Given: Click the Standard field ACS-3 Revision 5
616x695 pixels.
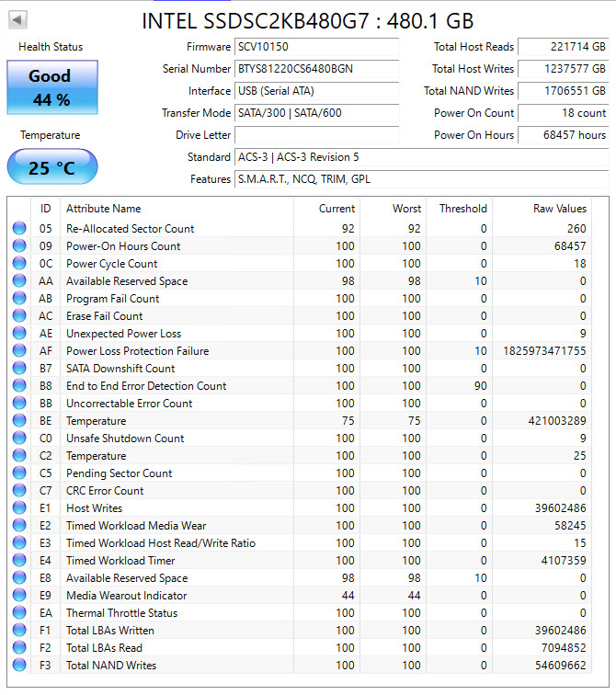Looking at the screenshot, I should 421,157.
